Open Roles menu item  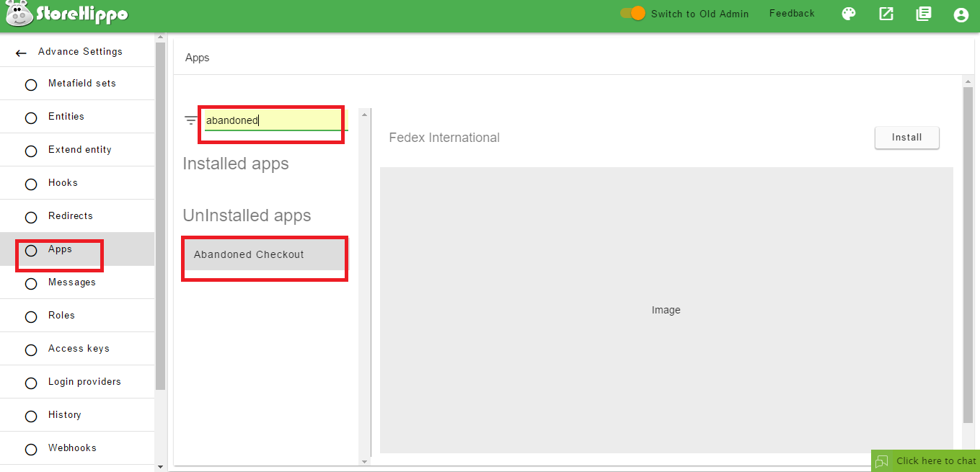[77, 316]
